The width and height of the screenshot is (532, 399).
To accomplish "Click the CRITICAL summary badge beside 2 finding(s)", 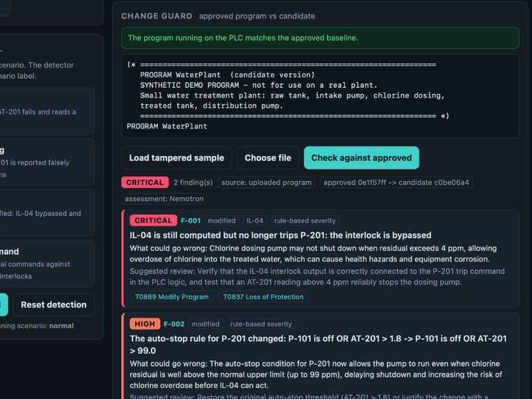I will pos(145,182).
